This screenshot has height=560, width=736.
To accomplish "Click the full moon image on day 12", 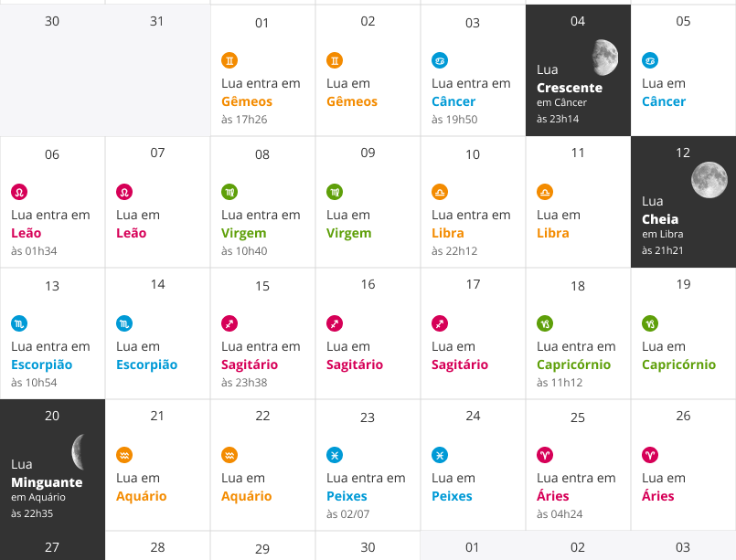I will coord(709,179).
